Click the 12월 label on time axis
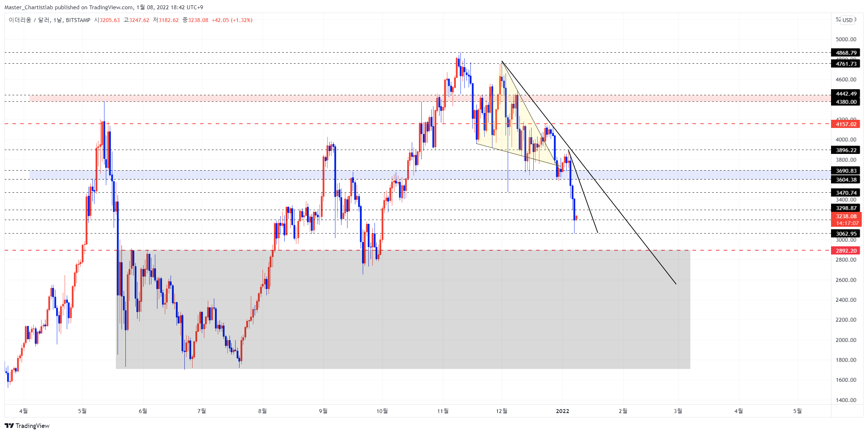 tap(502, 411)
